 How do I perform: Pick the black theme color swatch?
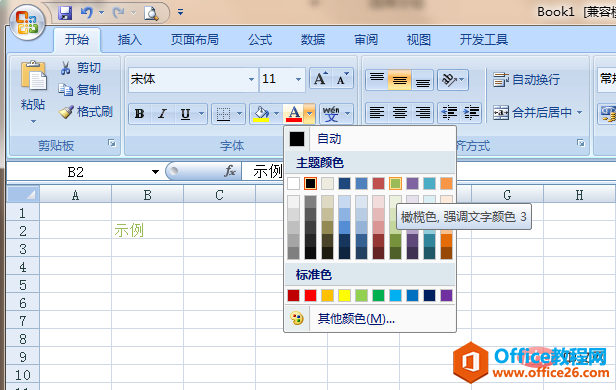(x=310, y=183)
